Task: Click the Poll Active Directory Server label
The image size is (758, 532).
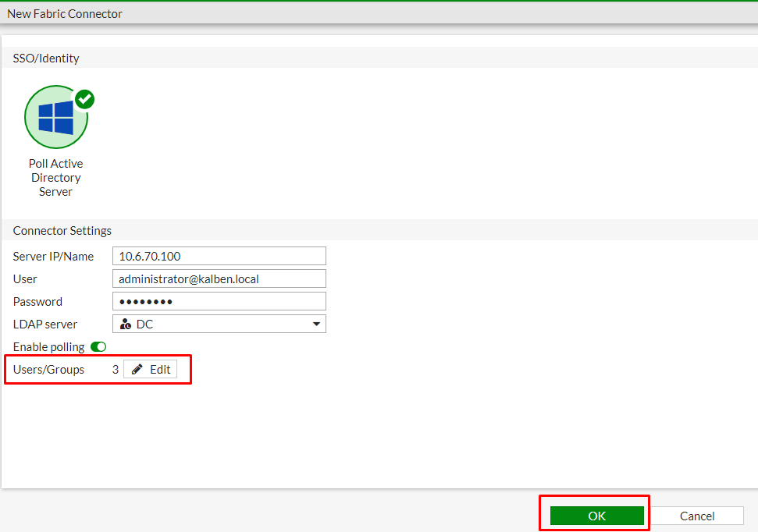Action: click(x=56, y=178)
